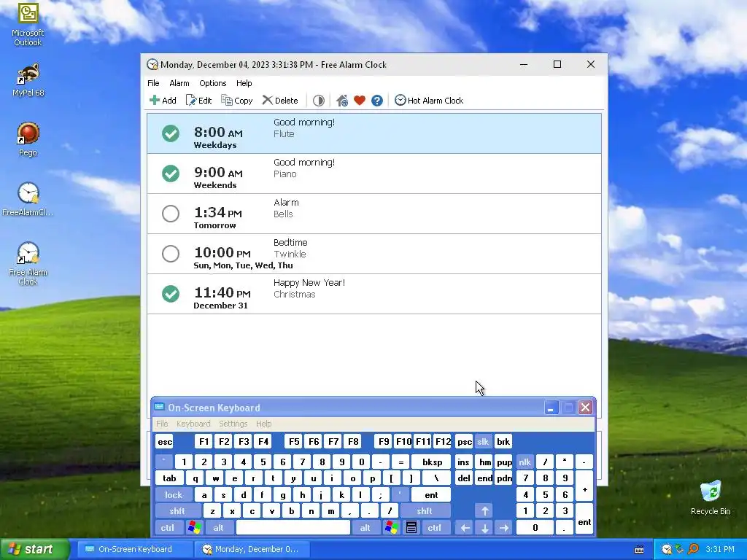
Task: Click the up arrow key on keyboard
Action: pos(484,511)
